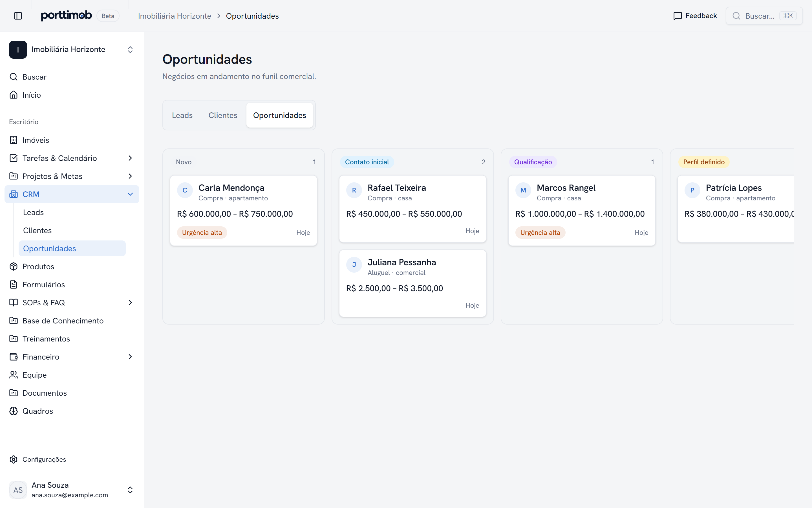Expand Tarefas & Calendário chevron
This screenshot has width=812, height=508.
[x=130, y=158]
